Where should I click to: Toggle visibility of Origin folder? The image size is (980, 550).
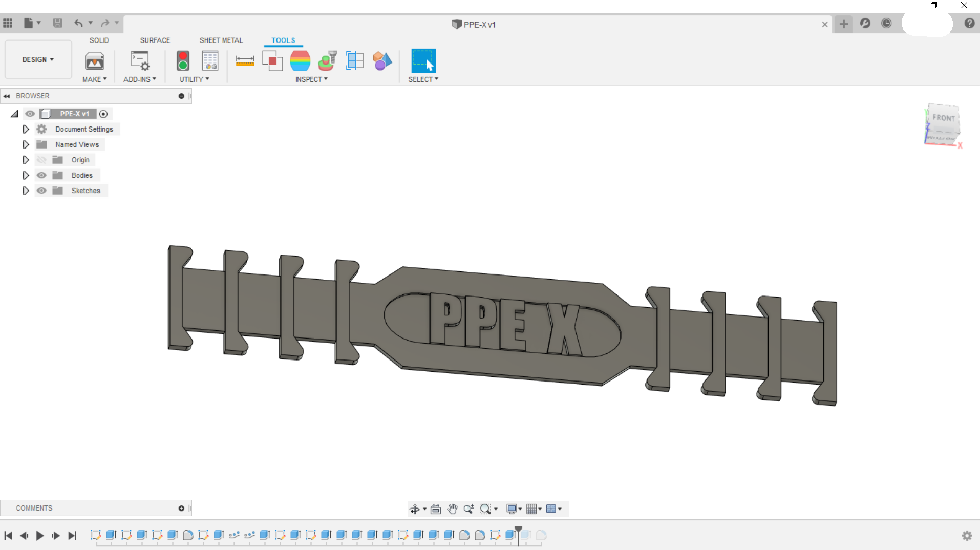(x=41, y=160)
